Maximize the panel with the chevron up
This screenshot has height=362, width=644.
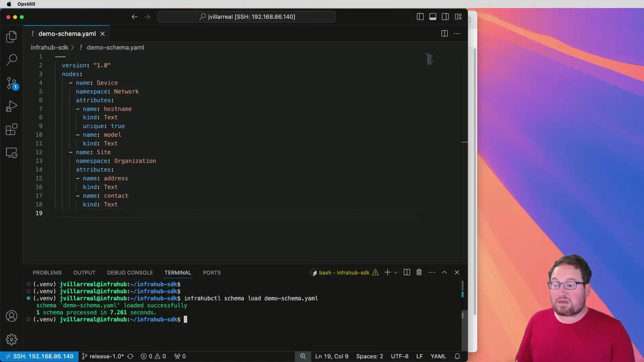point(444,272)
